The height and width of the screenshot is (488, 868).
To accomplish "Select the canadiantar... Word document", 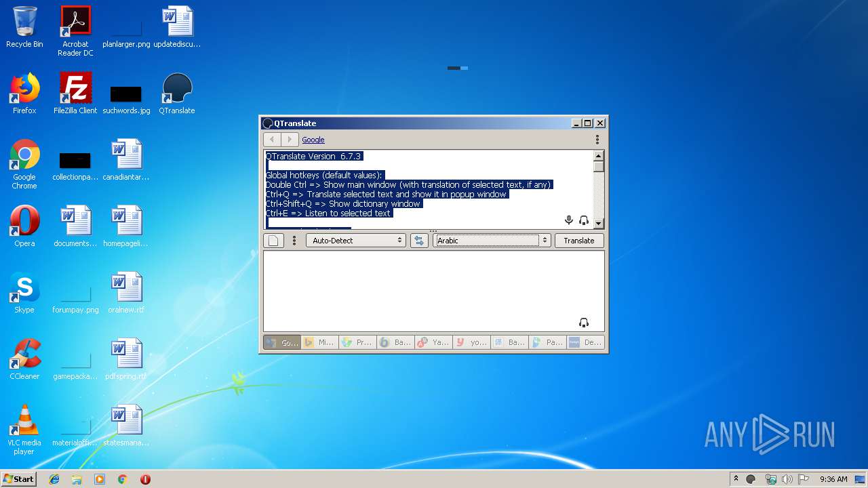I will coord(126,161).
